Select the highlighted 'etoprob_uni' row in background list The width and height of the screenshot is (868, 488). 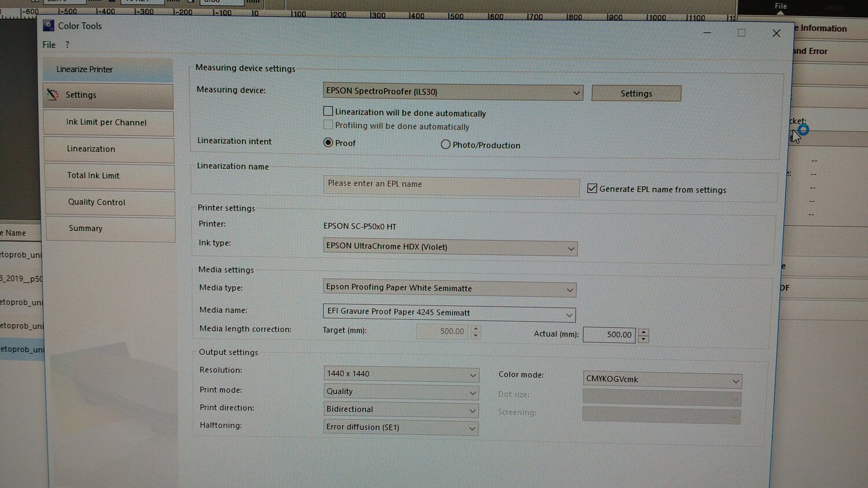[x=22, y=349]
